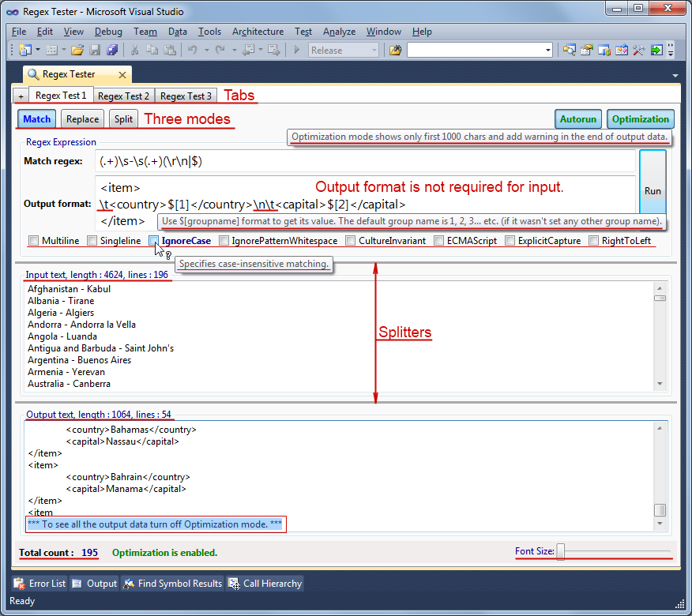Open the Debug menu
This screenshot has height=616, width=692.
click(108, 32)
